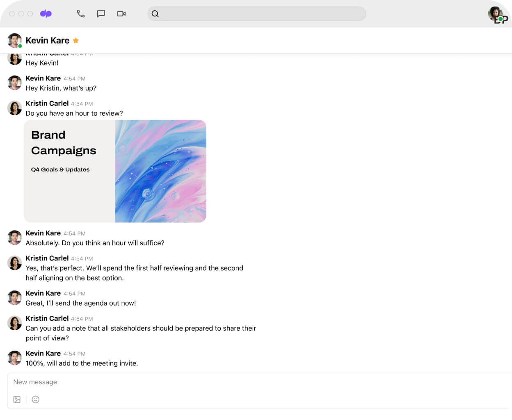Click Kristin Carlel's profile avatar
512x420 pixels.
14,108
